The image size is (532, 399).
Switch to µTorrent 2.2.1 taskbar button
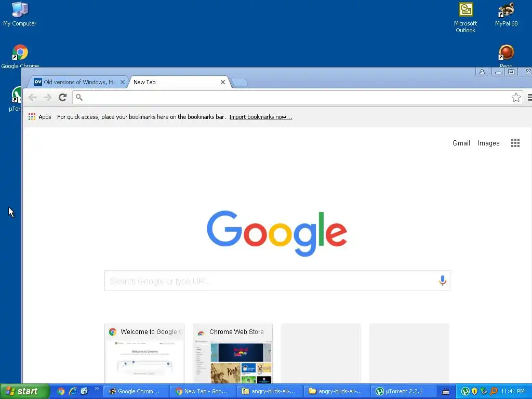[x=403, y=392]
